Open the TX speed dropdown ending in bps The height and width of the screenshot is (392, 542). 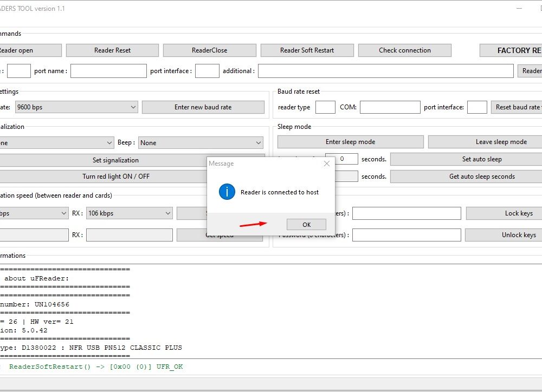tap(34, 213)
